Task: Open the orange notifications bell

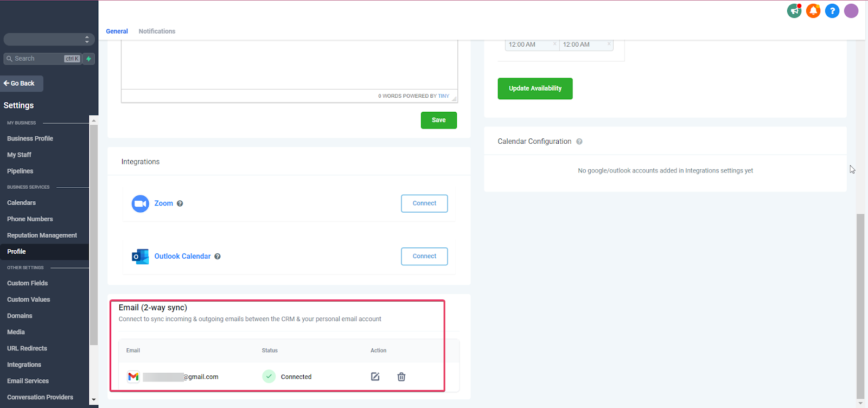Action: tap(813, 11)
